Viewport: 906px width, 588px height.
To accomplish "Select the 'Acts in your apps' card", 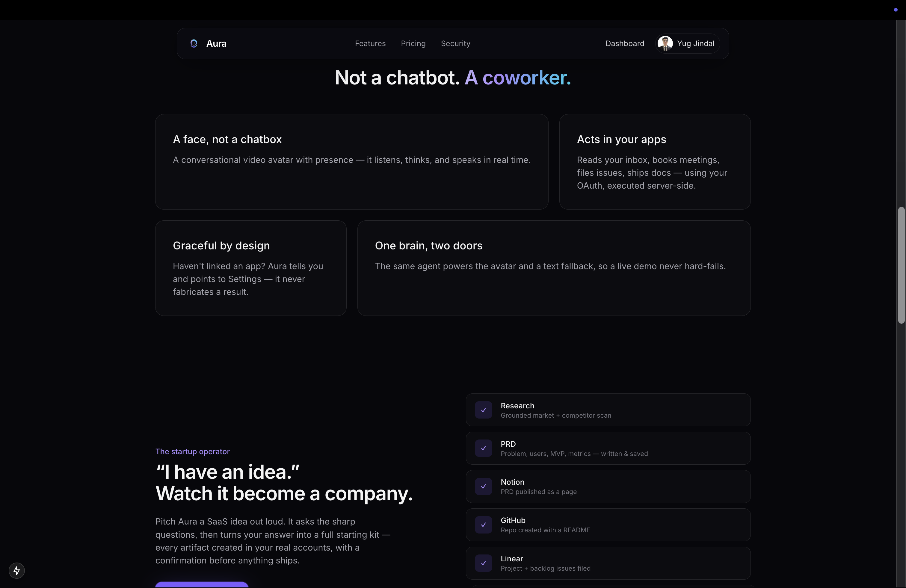I will point(655,162).
